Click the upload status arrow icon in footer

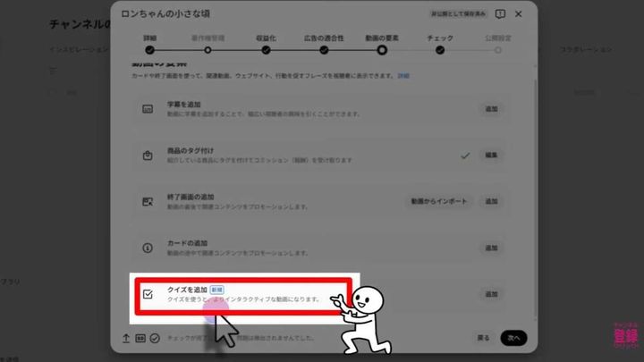coord(126,338)
